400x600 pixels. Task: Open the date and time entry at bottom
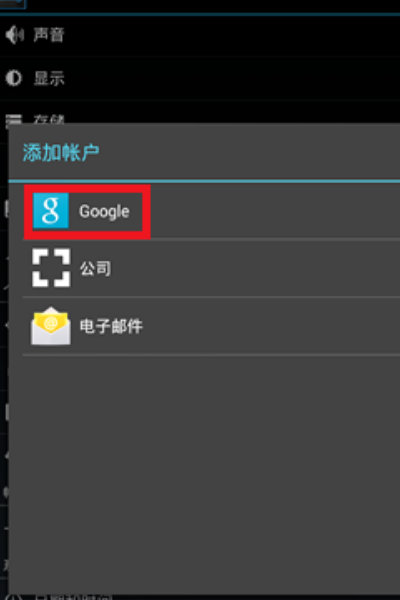coord(73,597)
